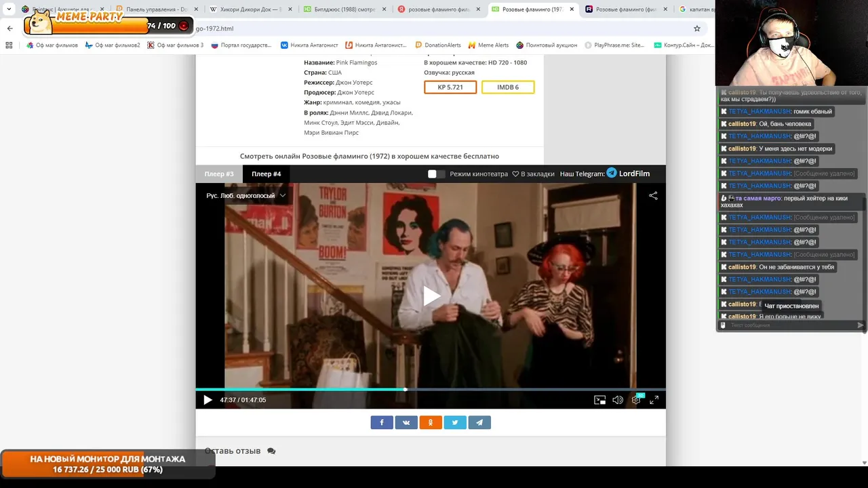Click the red record dot on Meme-Party bar
Screen dimensions: 868x488
184,26
